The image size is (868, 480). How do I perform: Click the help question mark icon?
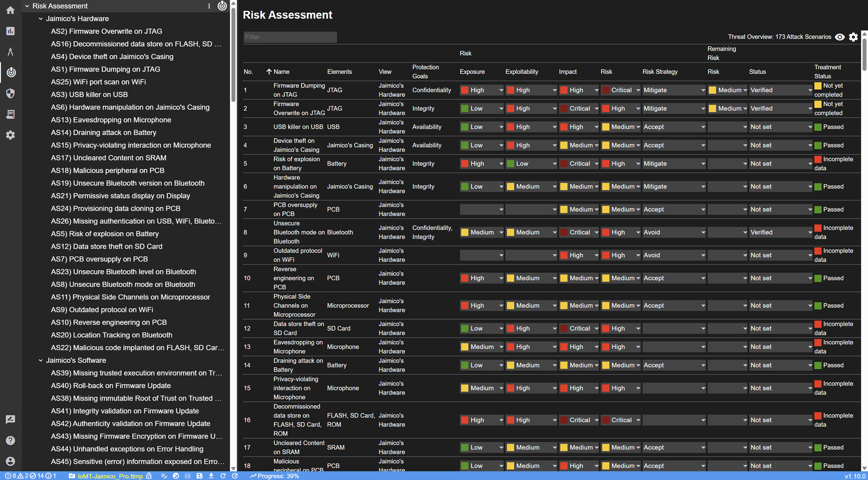pyautogui.click(x=10, y=440)
